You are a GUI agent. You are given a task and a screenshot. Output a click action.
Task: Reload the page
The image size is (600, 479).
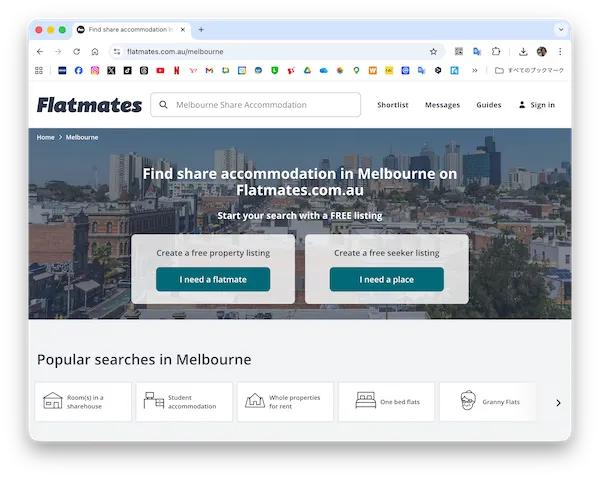pyautogui.click(x=77, y=51)
